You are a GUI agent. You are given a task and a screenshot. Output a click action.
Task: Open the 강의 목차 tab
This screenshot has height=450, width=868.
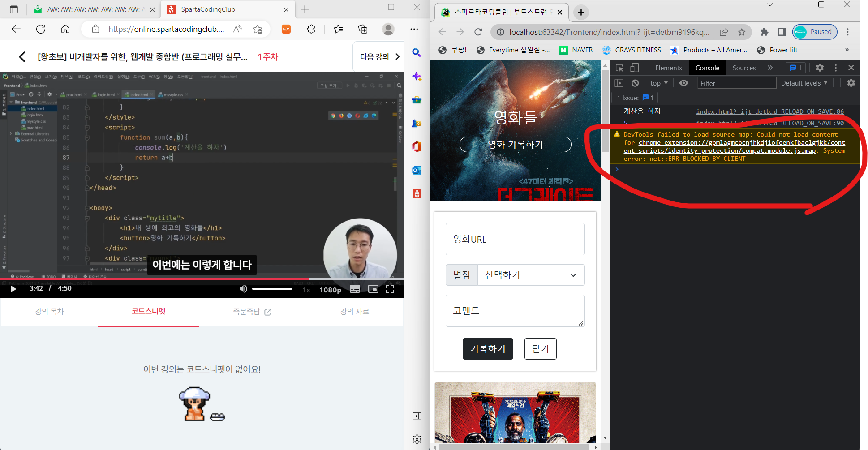49,311
